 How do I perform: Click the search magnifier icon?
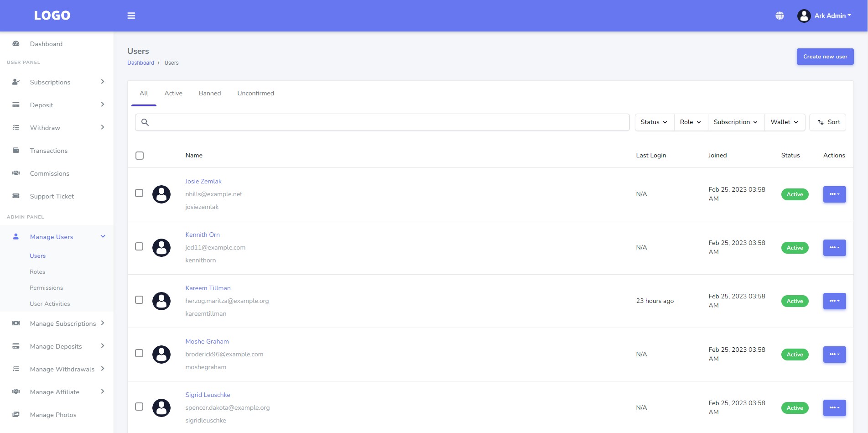[145, 122]
